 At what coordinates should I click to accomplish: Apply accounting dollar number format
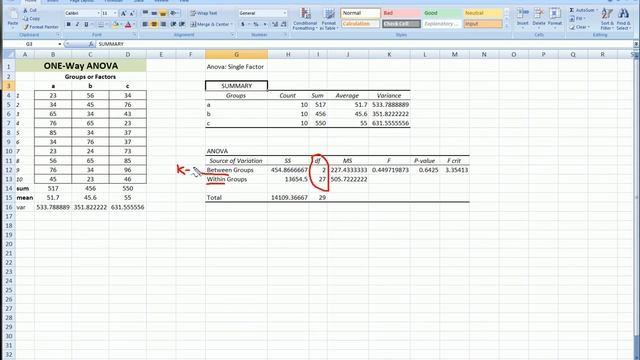click(242, 24)
